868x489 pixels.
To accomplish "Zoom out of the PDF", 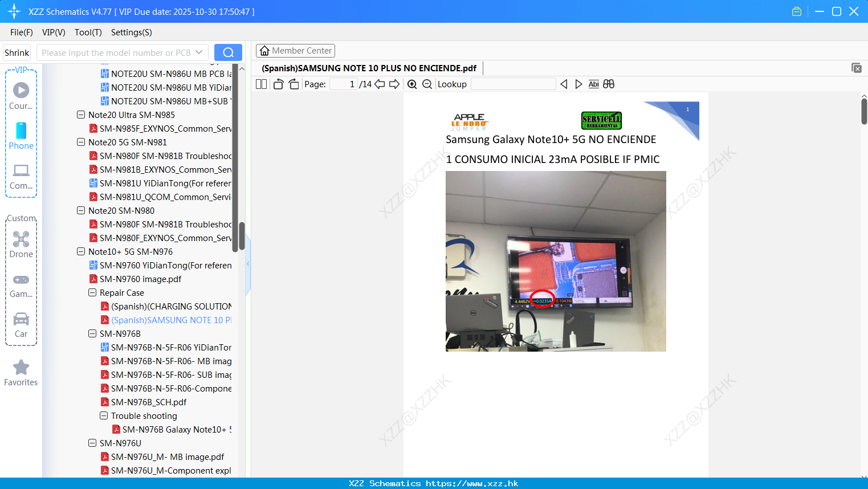I will pos(427,84).
